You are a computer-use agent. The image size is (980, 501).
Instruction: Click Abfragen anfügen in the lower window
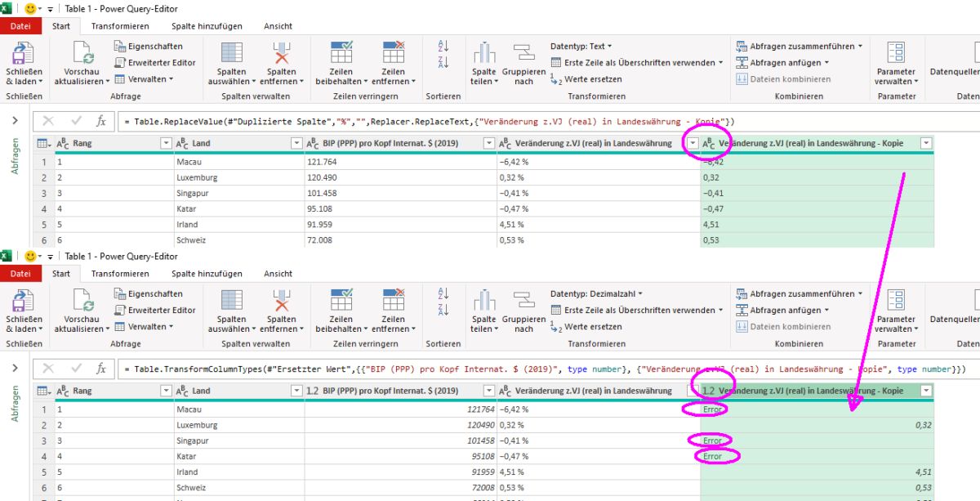pyautogui.click(x=782, y=310)
